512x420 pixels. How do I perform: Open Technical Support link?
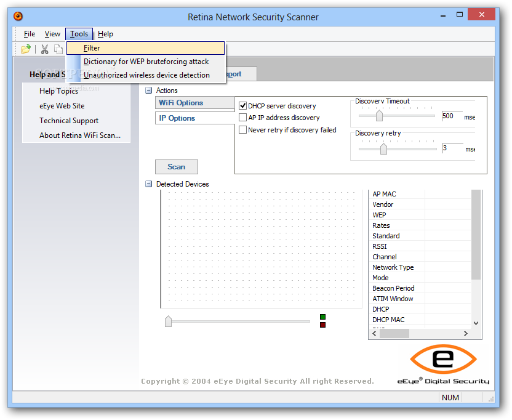coord(69,121)
